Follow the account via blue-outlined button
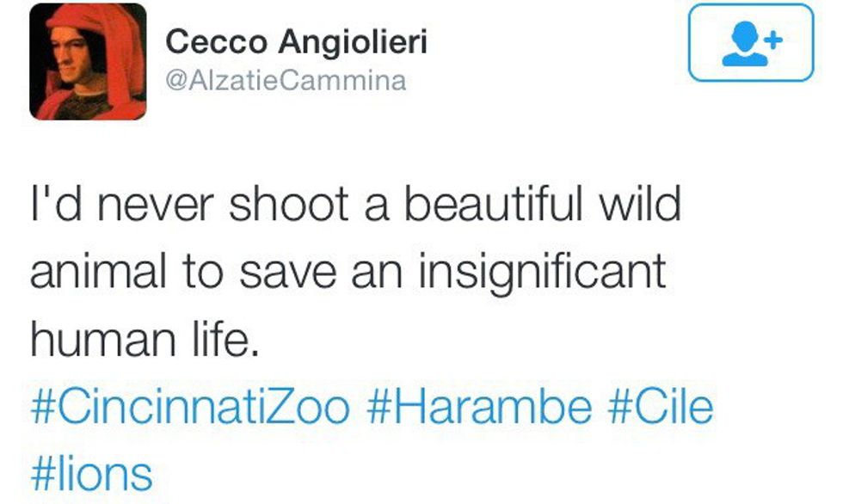Screen dimensions: 843x504 coord(750,43)
